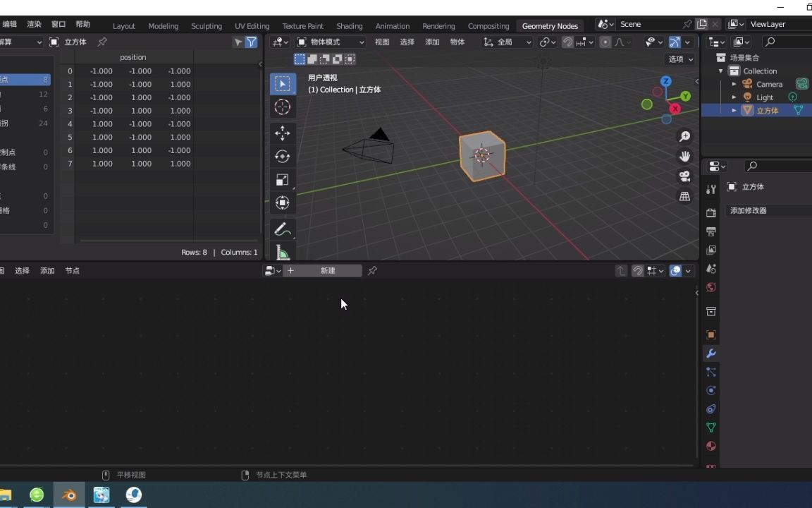
Task: Toggle the spreadsheet filter funnel icon
Action: pos(251,42)
